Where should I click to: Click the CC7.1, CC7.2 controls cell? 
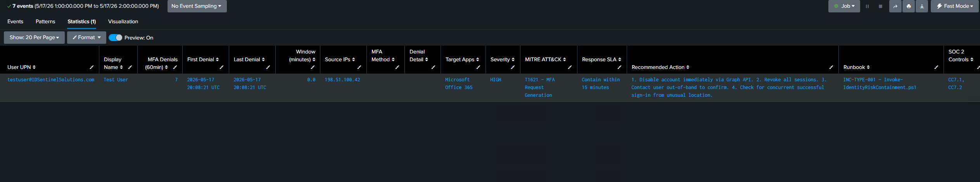(956, 84)
